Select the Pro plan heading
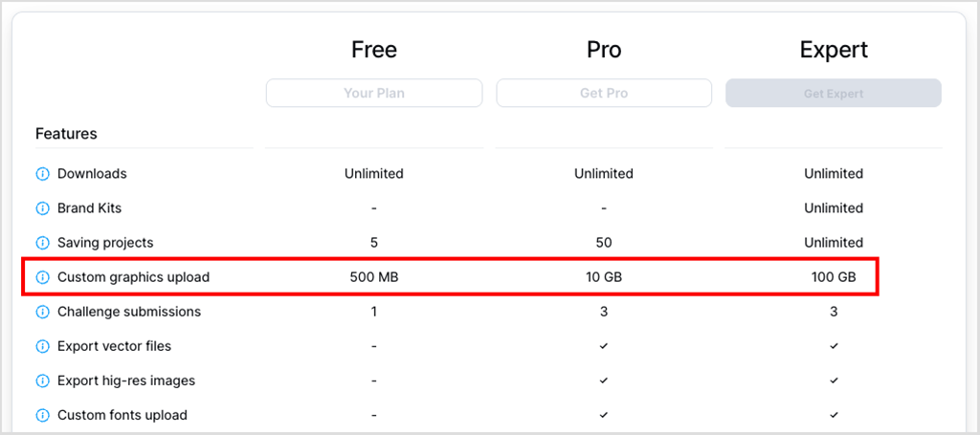Viewport: 980px width, 435px height. click(604, 50)
